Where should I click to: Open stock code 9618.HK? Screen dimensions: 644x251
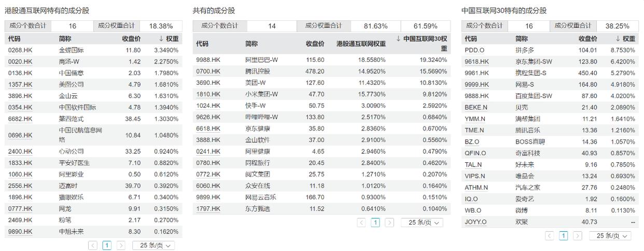point(477,62)
